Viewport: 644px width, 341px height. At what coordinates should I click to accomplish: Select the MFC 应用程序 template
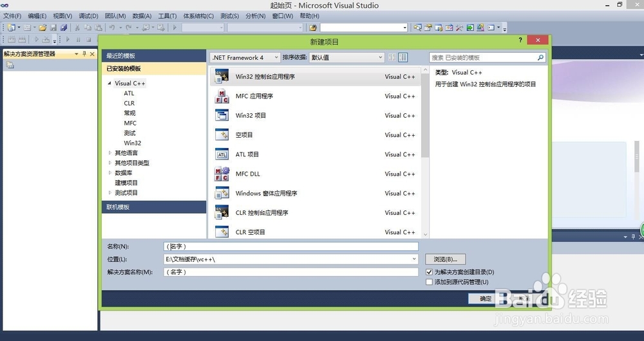click(x=315, y=96)
